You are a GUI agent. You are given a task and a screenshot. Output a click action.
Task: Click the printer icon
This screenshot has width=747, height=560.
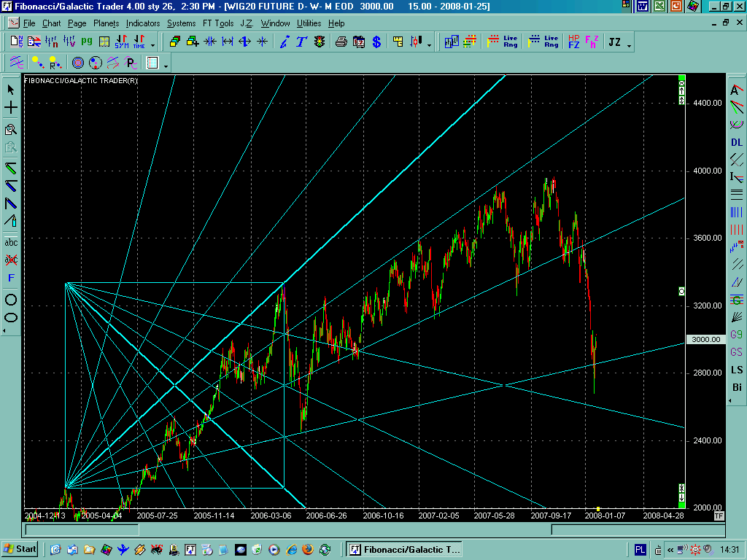pos(341,42)
